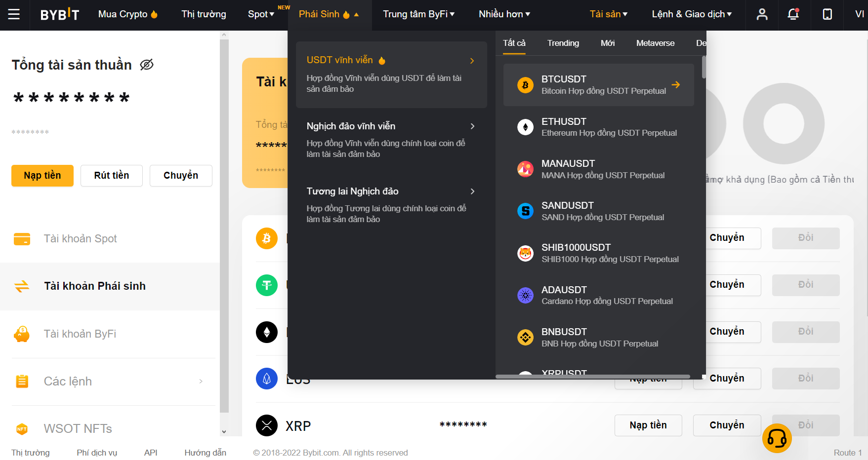Click the contracts list vertical scrollbar

[703, 67]
